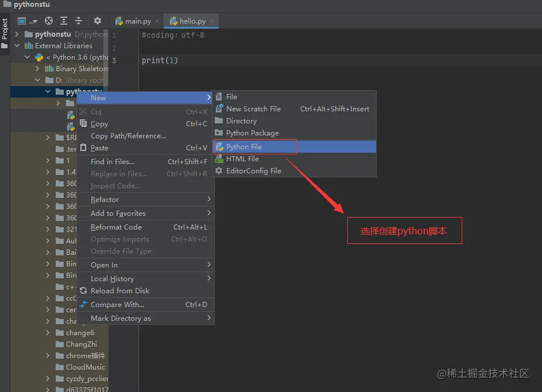542x392 pixels.
Task: Click the Select Opened File target icon
Action: pyautogui.click(x=49, y=21)
